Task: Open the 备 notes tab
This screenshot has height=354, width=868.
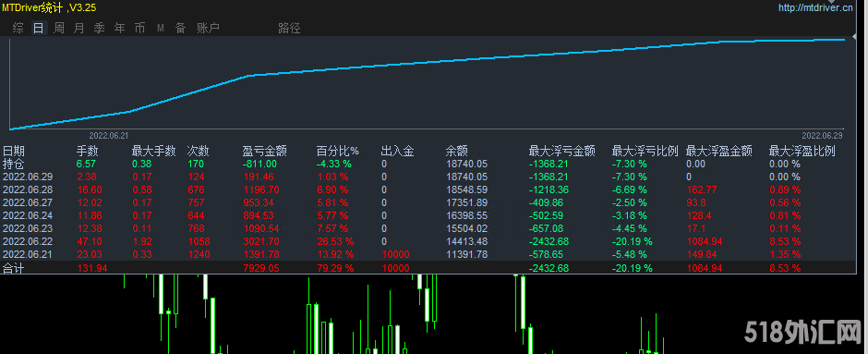Action: (x=180, y=28)
